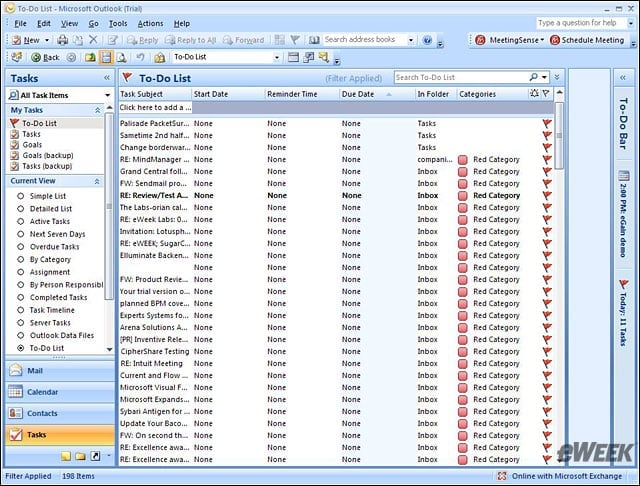The height and width of the screenshot is (486, 640).
Task: Open the View menu
Action: (69, 24)
